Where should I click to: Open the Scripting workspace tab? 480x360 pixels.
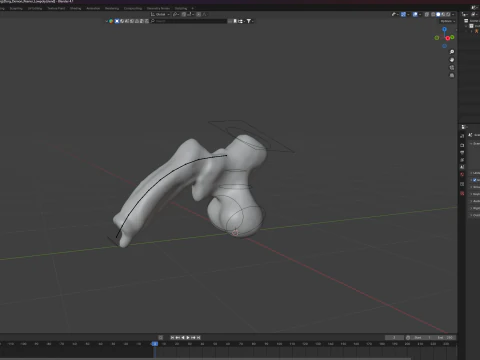181,8
